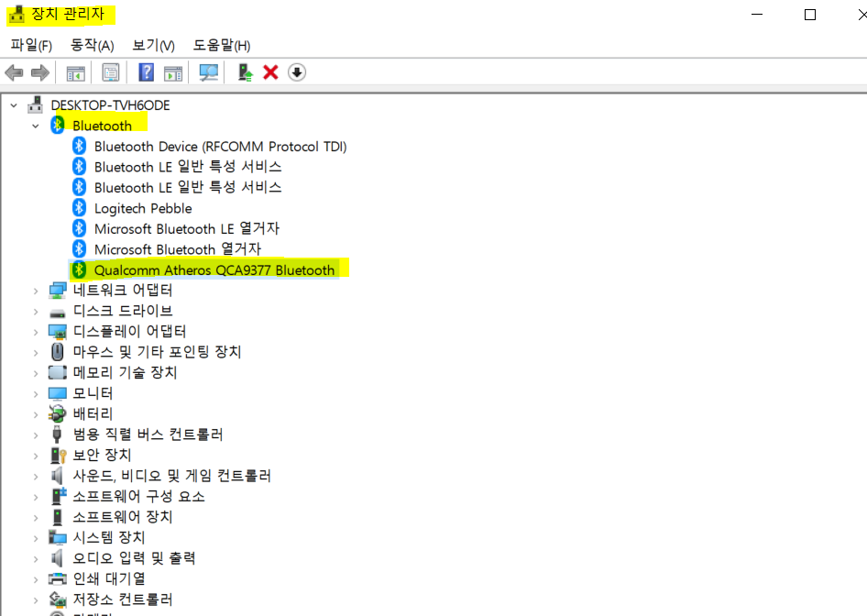The height and width of the screenshot is (616, 867).
Task: Toggle the console tree show/hide icon
Action: click(x=75, y=72)
